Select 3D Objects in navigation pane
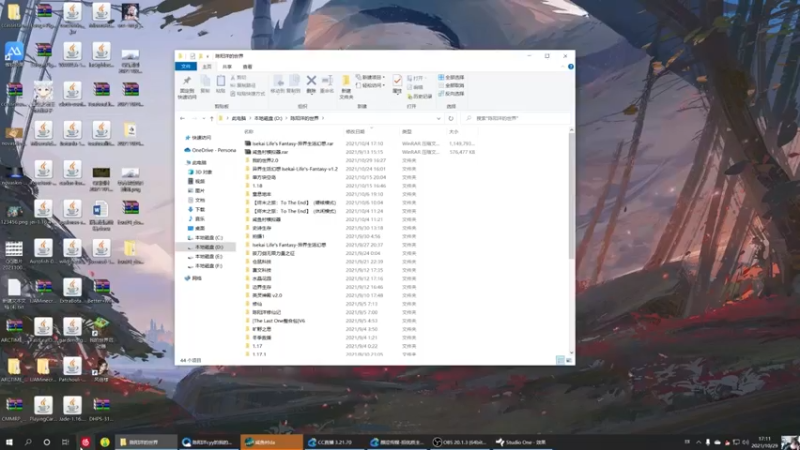800x450 pixels. point(200,172)
